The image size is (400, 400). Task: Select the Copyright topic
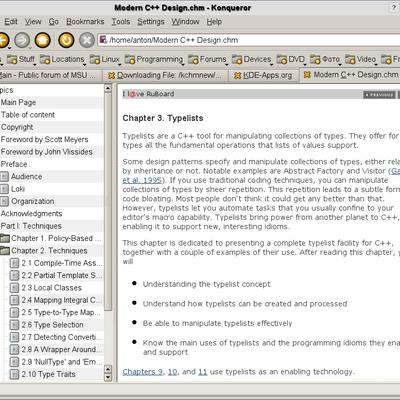17,127
